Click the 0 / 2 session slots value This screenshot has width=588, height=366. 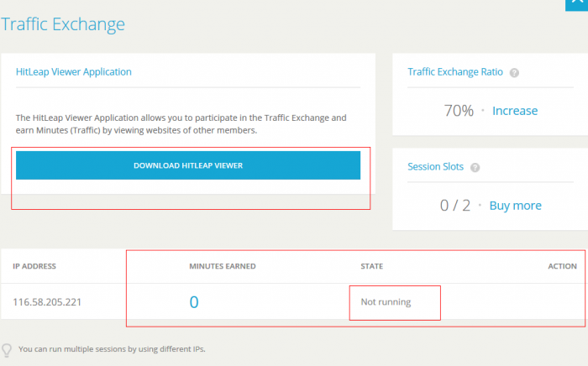[455, 206]
